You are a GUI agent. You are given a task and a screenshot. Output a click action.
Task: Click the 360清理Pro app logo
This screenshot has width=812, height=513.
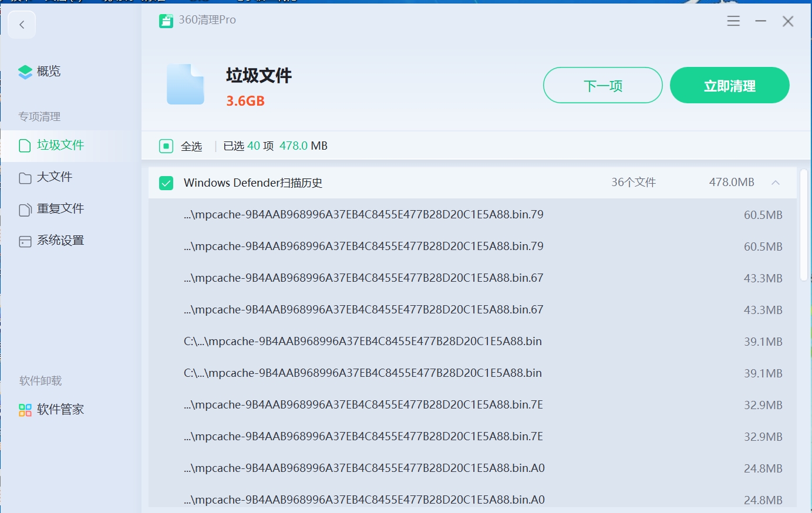[x=166, y=21]
